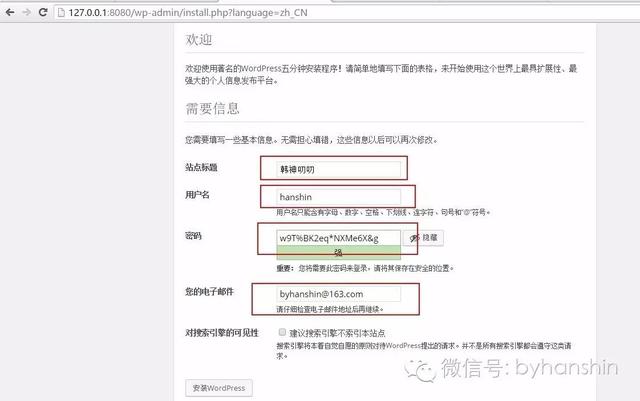The height and width of the screenshot is (401, 640).
Task: Click the browser back arrow
Action: pos(10,12)
